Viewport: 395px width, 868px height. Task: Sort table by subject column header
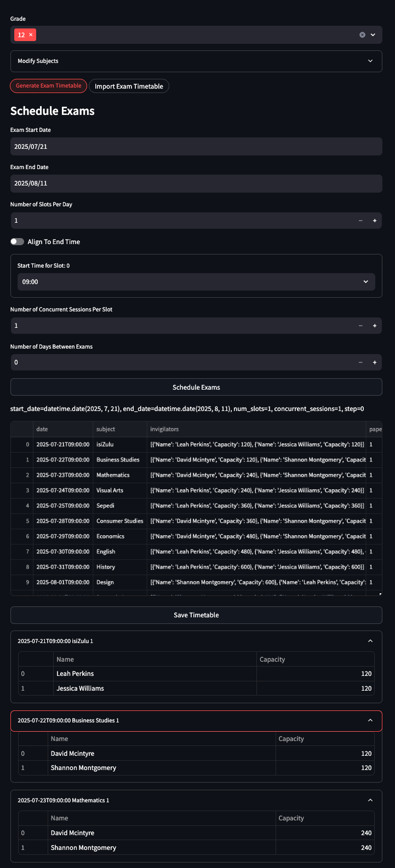(x=120, y=429)
